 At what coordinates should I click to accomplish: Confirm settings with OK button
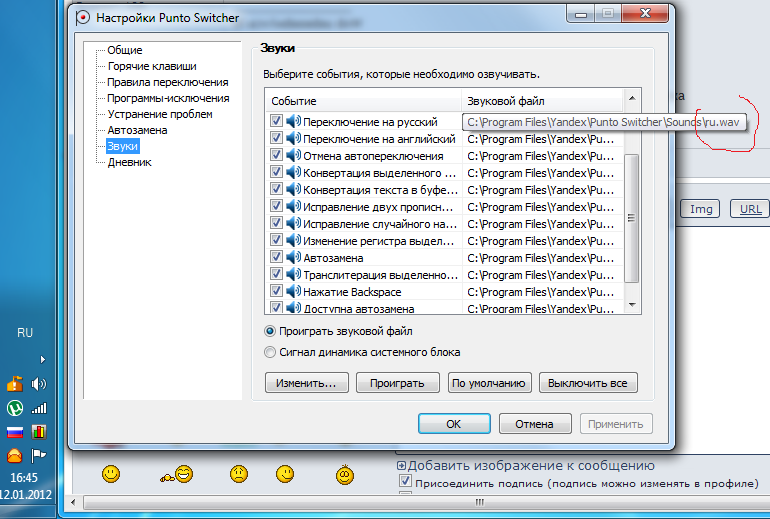click(454, 424)
